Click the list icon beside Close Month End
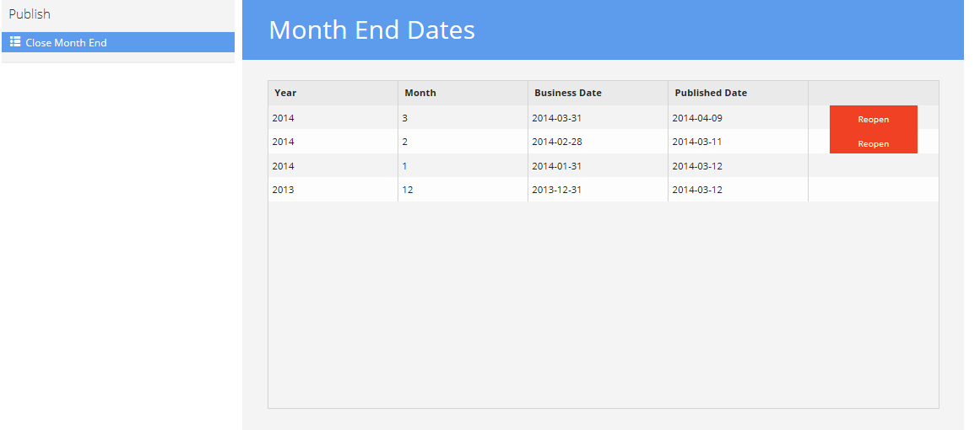Image resolution: width=980 pixels, height=430 pixels. pos(16,42)
